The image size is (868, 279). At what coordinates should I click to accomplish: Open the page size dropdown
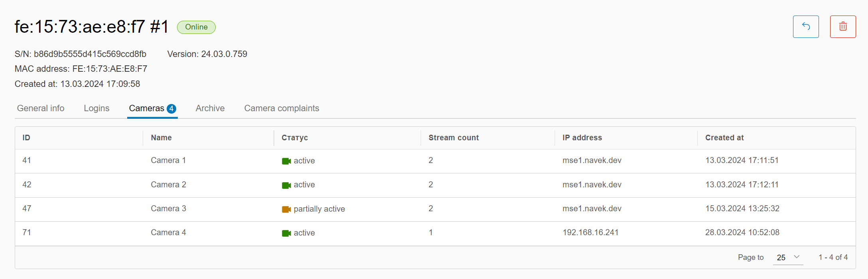pos(782,257)
